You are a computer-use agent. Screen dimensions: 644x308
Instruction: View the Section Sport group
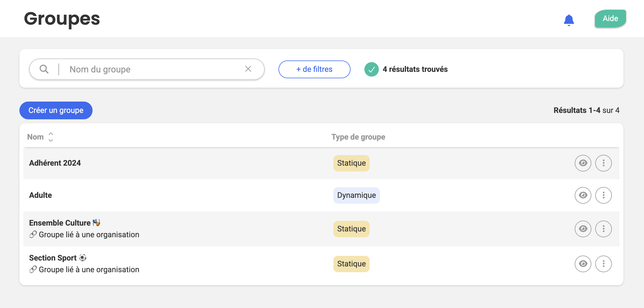coord(583,264)
